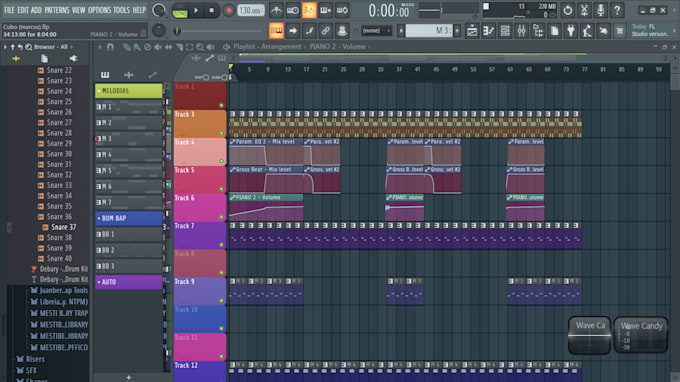Open the TOOLS menu

pos(121,10)
